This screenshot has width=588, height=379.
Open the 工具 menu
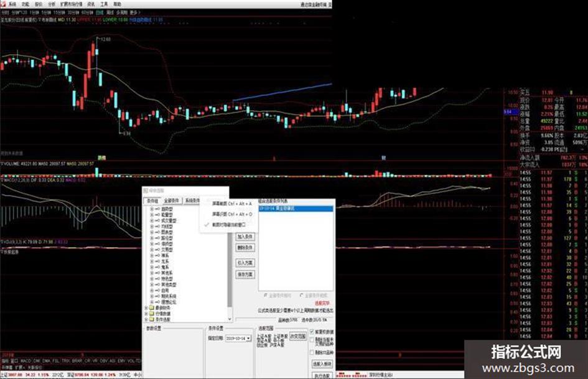104,4
